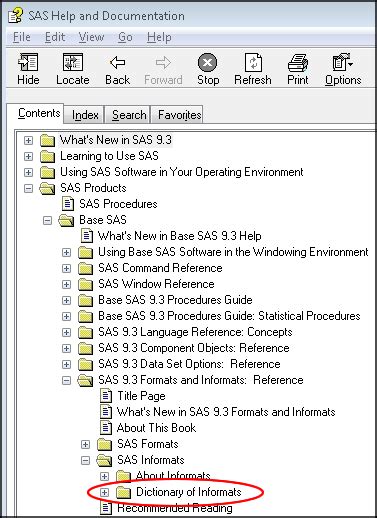The image size is (377, 518).
Task: Collapse SAS 9.3 Formats and Informats: Reference
Action: coord(66,380)
